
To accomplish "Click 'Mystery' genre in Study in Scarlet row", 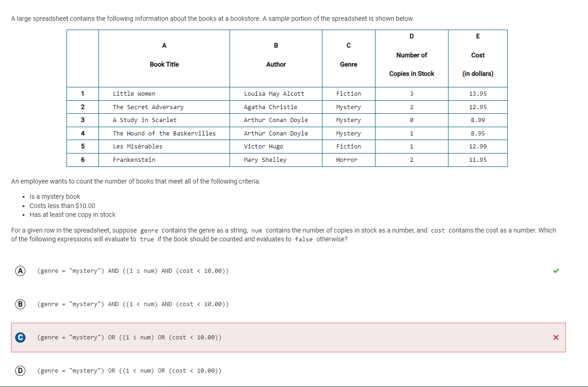I will (348, 120).
